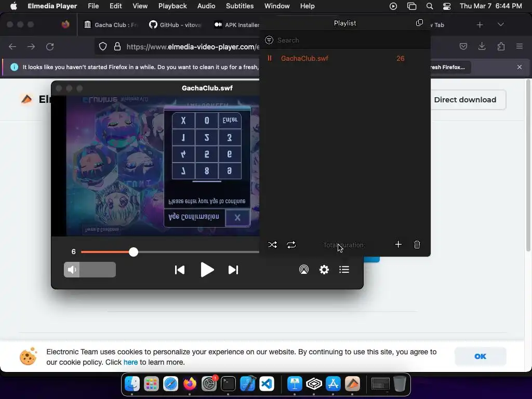
Task: Open player settings gear
Action: [x=324, y=270]
